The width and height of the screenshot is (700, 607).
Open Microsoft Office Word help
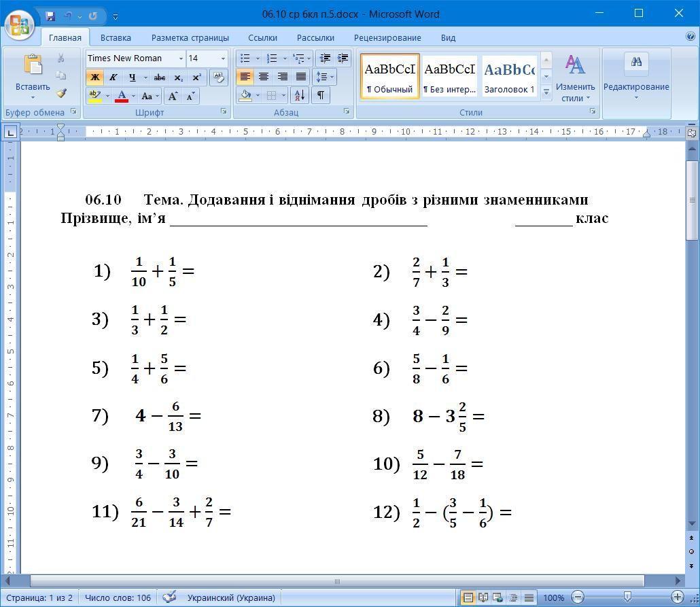click(690, 37)
